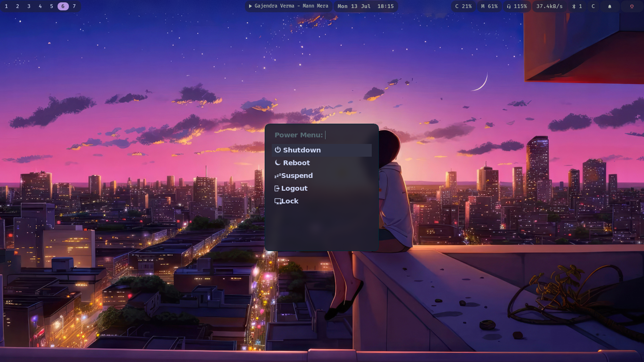
Task: Select Shutdown in the Power Menu
Action: pos(322,150)
